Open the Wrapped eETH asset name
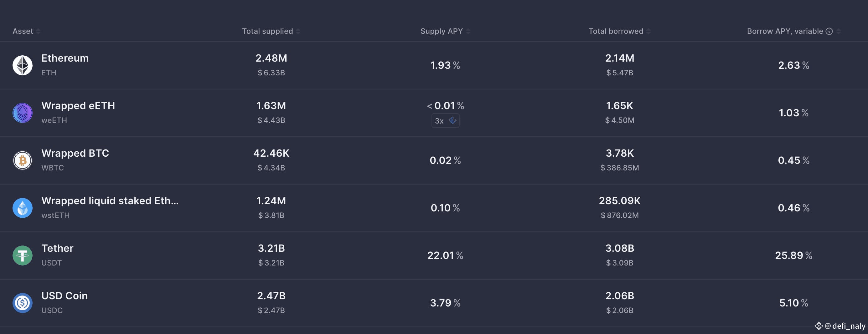Screen dimensions: 868x334 tap(78, 106)
